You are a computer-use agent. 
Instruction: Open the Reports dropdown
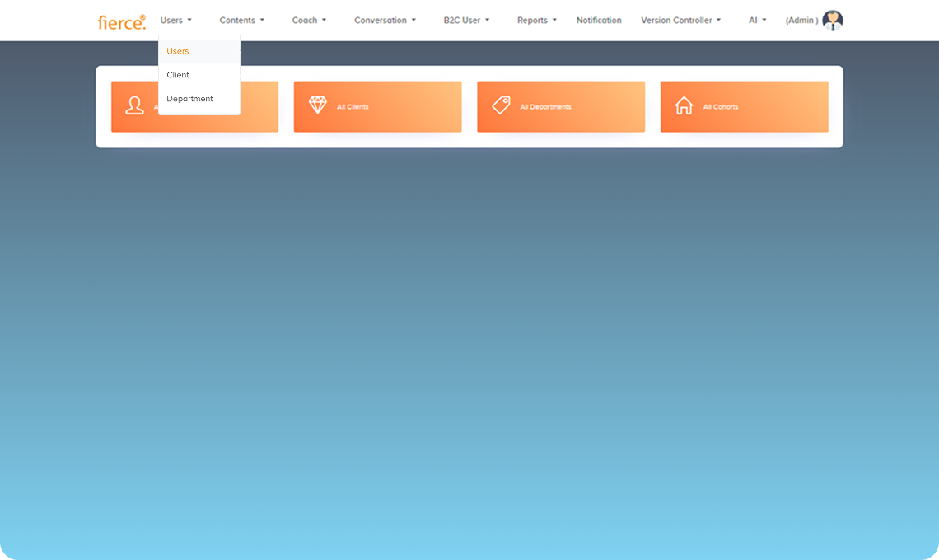(536, 20)
